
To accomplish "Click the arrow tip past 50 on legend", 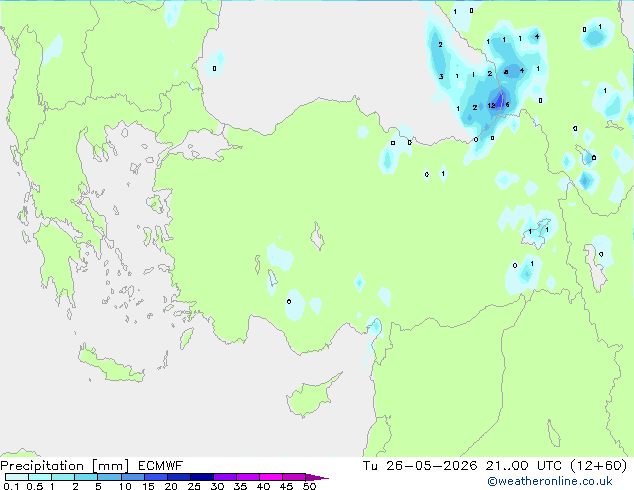I will pyautogui.click(x=317, y=477).
